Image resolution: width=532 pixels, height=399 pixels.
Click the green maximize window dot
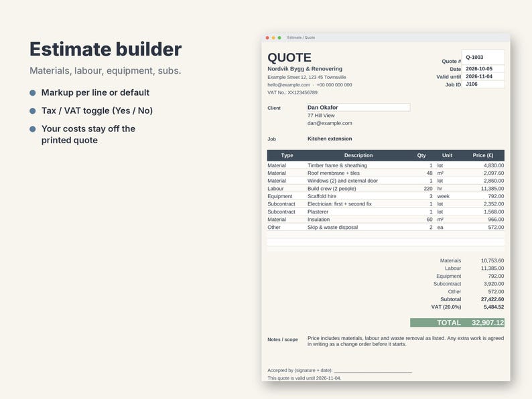[x=279, y=37]
